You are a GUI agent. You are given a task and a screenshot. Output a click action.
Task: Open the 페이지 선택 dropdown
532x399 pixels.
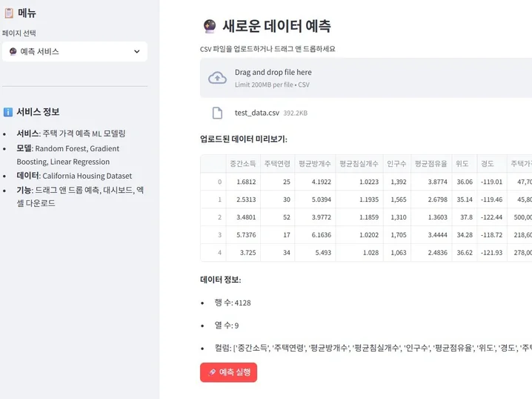point(74,51)
